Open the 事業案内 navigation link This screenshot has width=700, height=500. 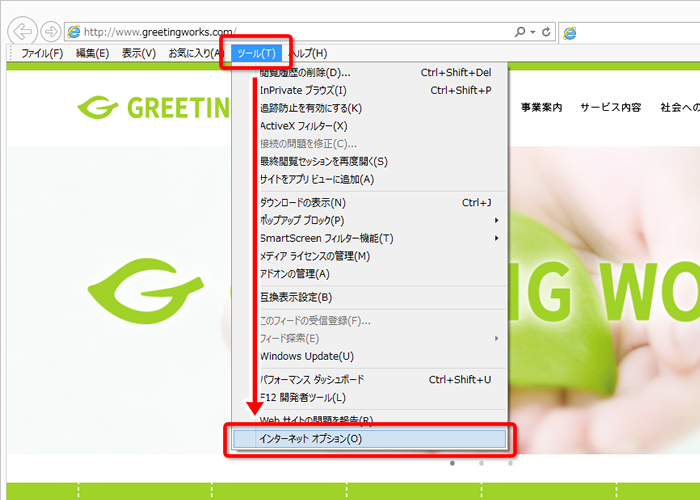pos(540,108)
